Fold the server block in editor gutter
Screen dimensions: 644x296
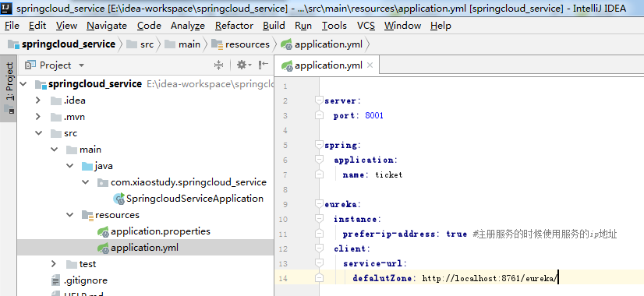pos(319,100)
